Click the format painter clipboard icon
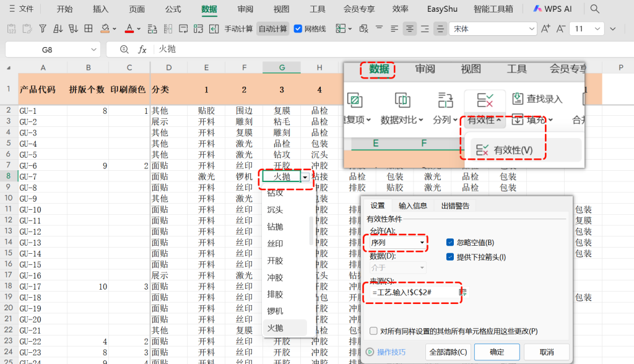This screenshot has width=634, height=364. point(27,28)
